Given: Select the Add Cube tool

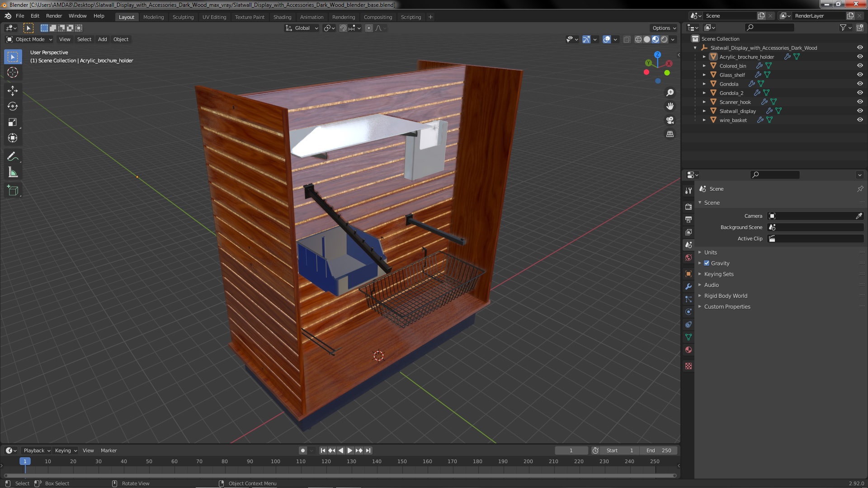Looking at the screenshot, I should pos(13,191).
